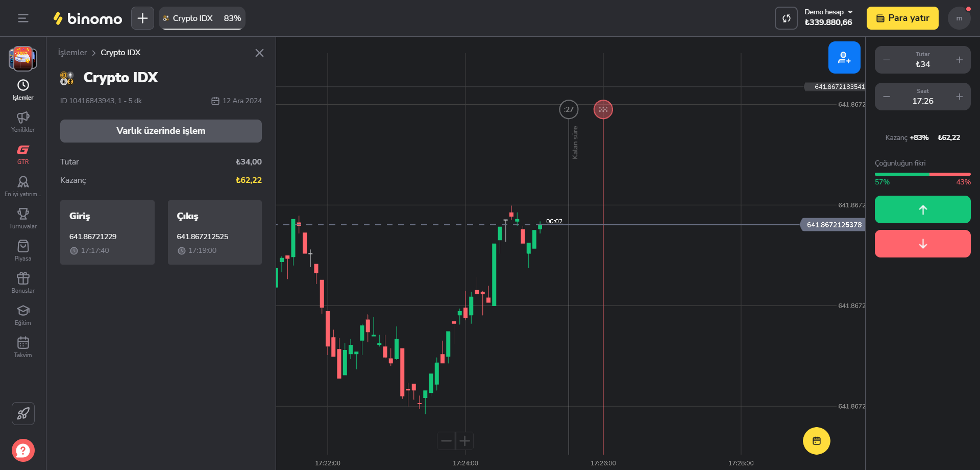
Task: Open Bonuslar gift icon
Action: click(23, 283)
